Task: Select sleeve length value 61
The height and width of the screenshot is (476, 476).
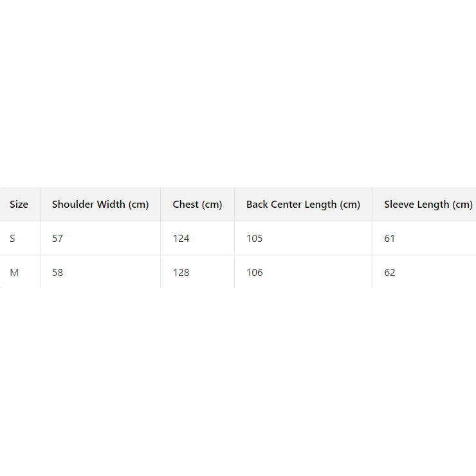Action: tap(390, 239)
